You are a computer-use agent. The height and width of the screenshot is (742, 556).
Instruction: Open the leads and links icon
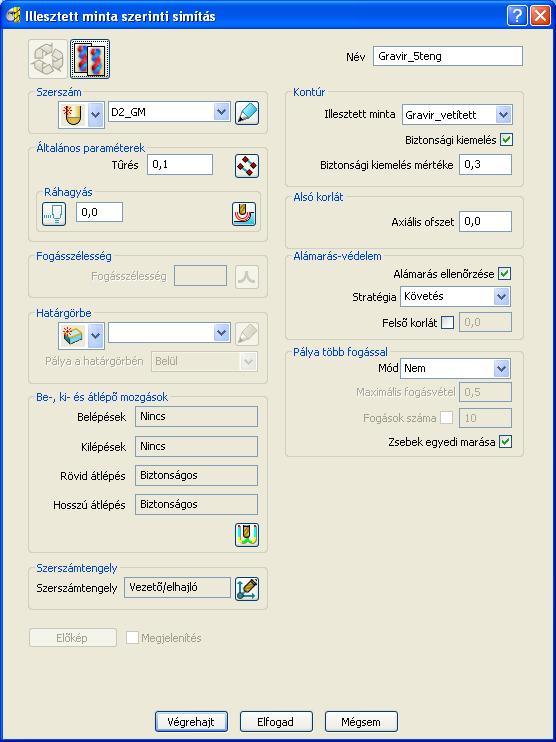pyautogui.click(x=247, y=535)
